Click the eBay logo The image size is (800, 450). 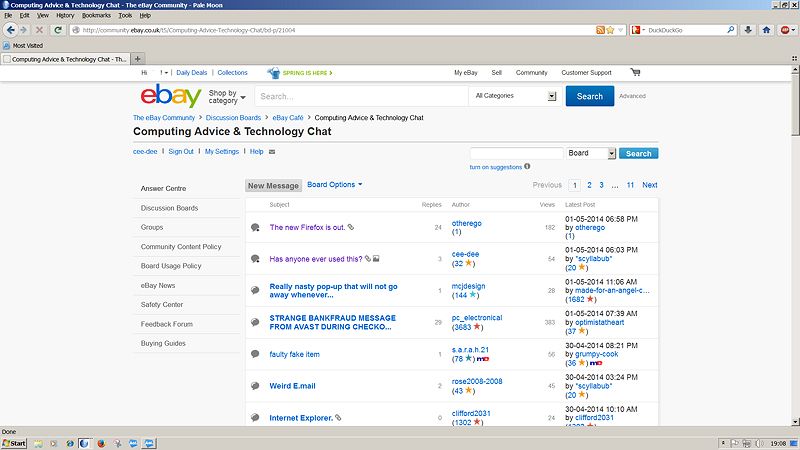(x=171, y=95)
